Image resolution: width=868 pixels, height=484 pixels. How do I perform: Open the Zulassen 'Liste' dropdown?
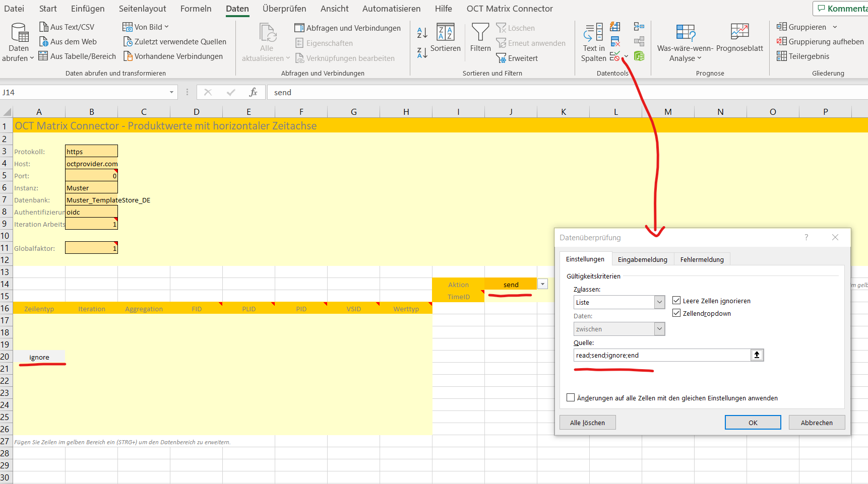pyautogui.click(x=659, y=302)
